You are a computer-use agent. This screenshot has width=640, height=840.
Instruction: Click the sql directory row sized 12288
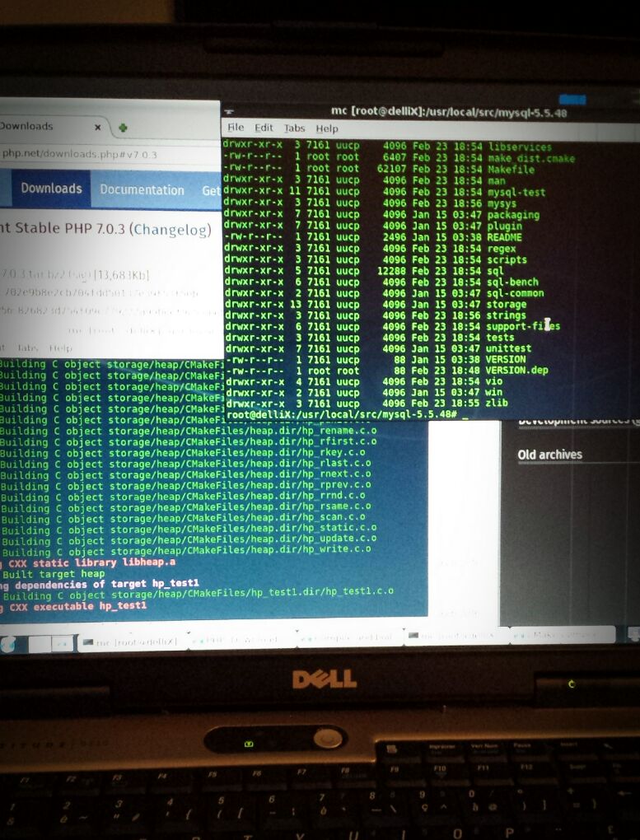click(x=363, y=271)
